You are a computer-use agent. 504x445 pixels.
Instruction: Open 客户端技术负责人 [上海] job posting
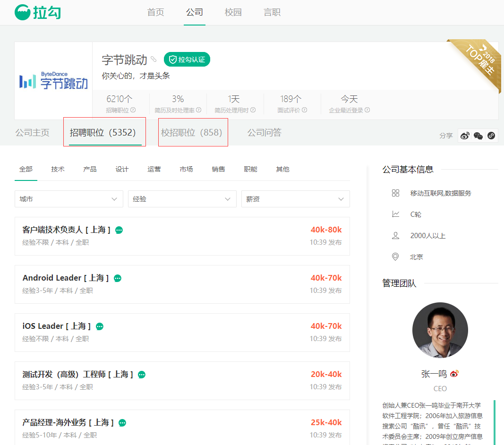pyautogui.click(x=66, y=230)
